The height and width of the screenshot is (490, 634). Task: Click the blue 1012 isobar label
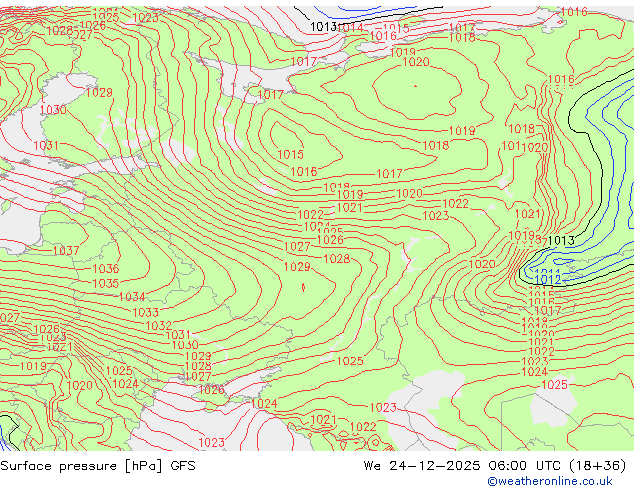[548, 279]
